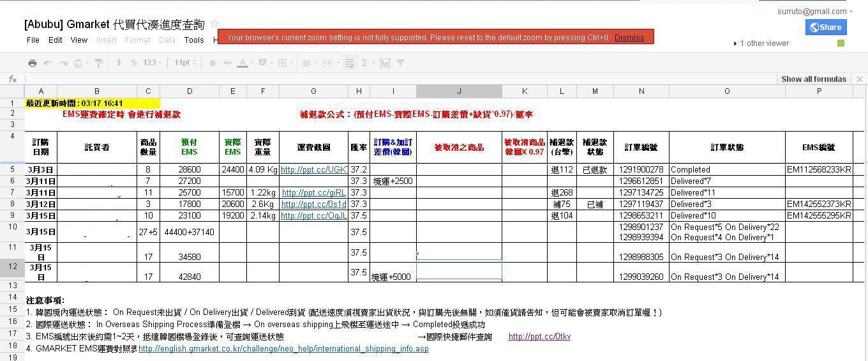
Task: Open the 11pt font size dropdown
Action: click(184, 63)
